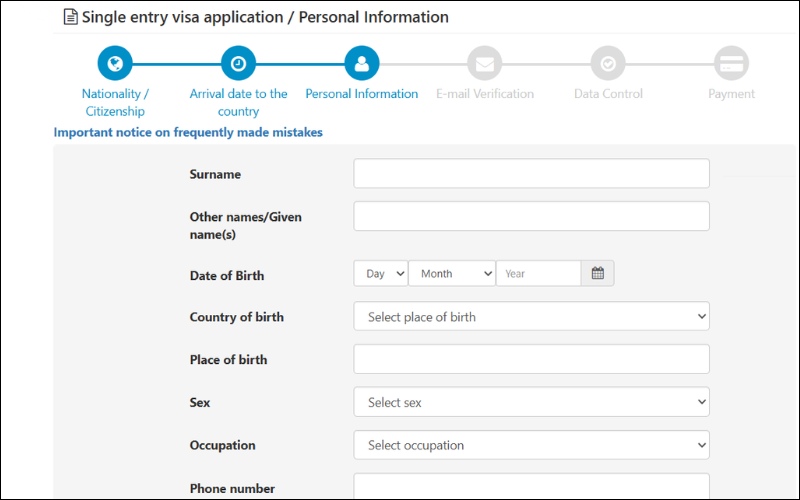Click the Nationality / Citizenship globe step icon

point(115,64)
